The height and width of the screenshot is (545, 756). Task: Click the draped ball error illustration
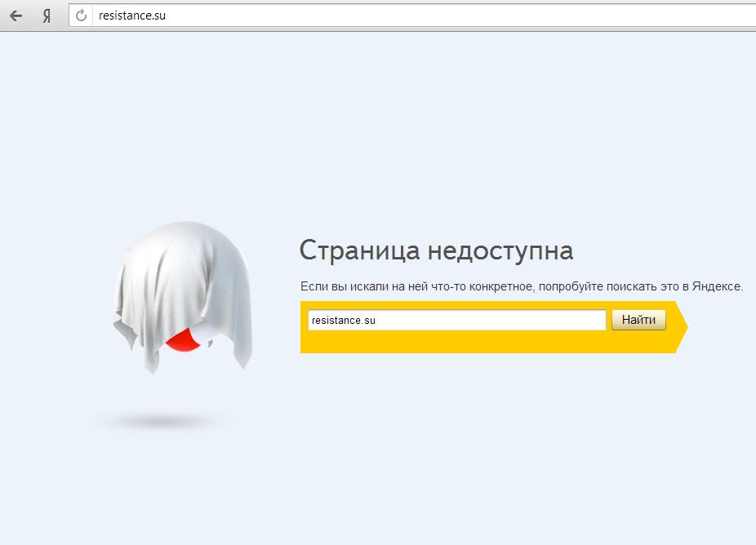[x=183, y=297]
